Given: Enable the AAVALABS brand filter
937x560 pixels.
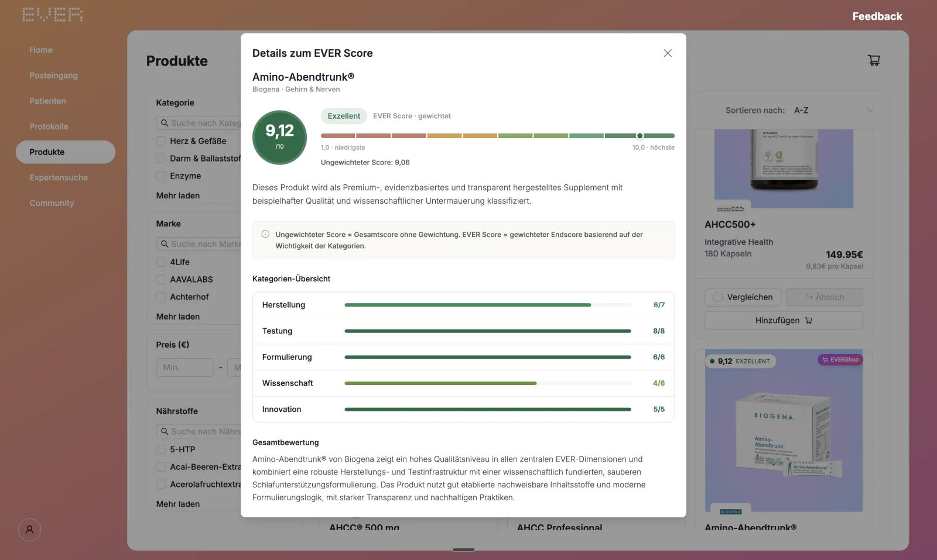Looking at the screenshot, I should click(160, 280).
